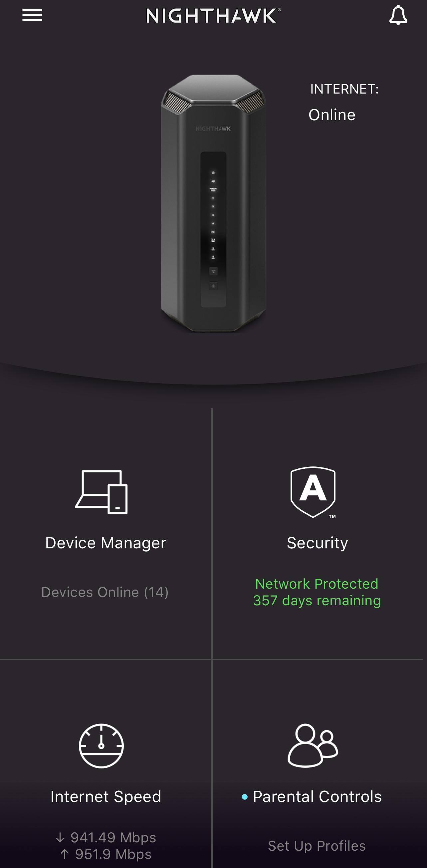
Task: Open Parental Controls section
Action: pyautogui.click(x=317, y=797)
